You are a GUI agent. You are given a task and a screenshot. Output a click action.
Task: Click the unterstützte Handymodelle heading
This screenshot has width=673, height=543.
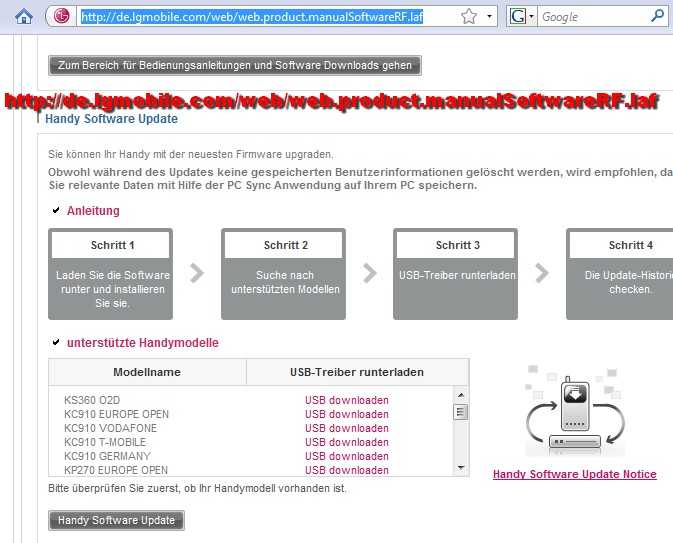(142, 343)
